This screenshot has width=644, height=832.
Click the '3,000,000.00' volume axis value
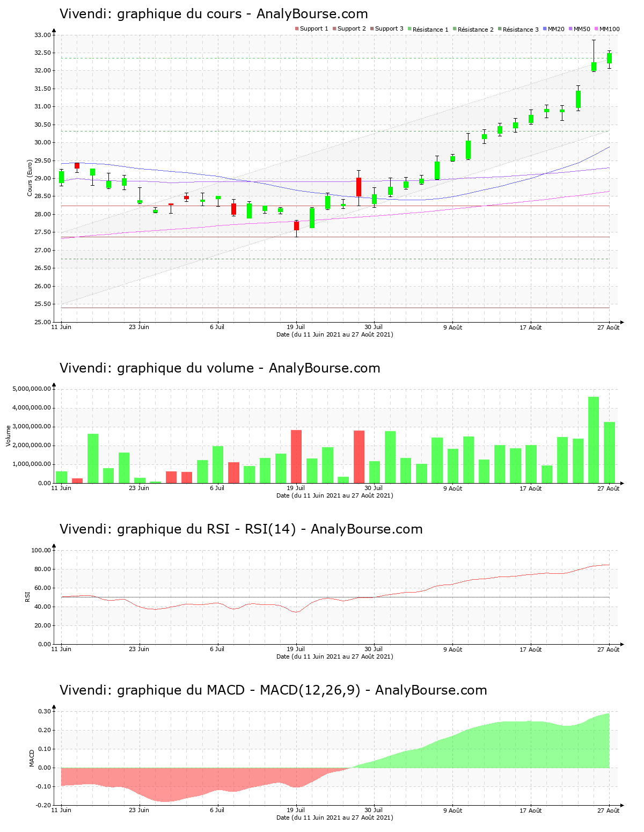tap(32, 427)
